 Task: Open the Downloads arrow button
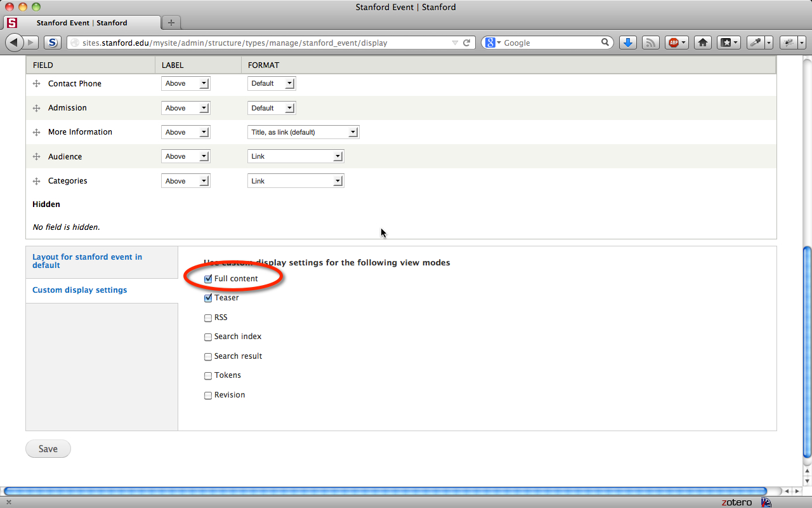click(627, 43)
